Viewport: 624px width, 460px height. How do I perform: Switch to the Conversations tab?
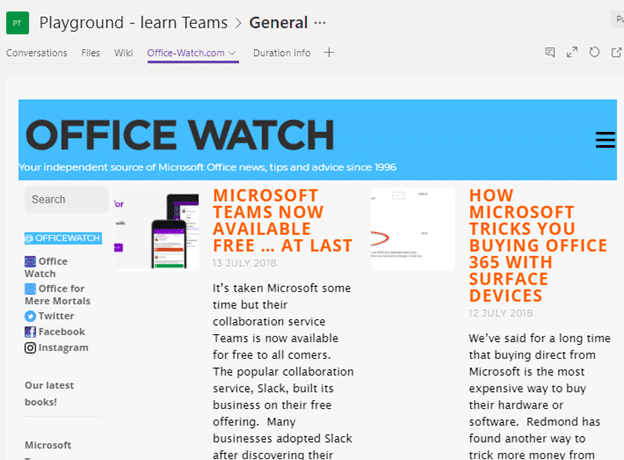(37, 53)
